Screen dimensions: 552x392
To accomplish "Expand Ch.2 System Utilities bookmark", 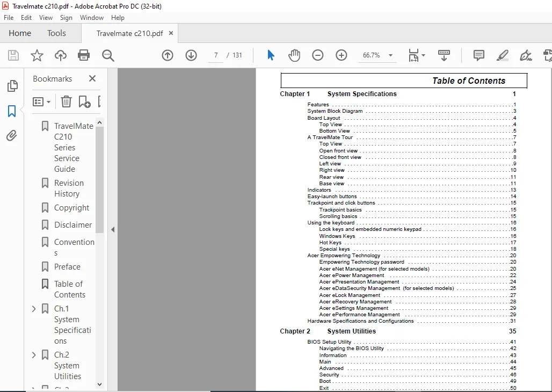I will (x=34, y=355).
